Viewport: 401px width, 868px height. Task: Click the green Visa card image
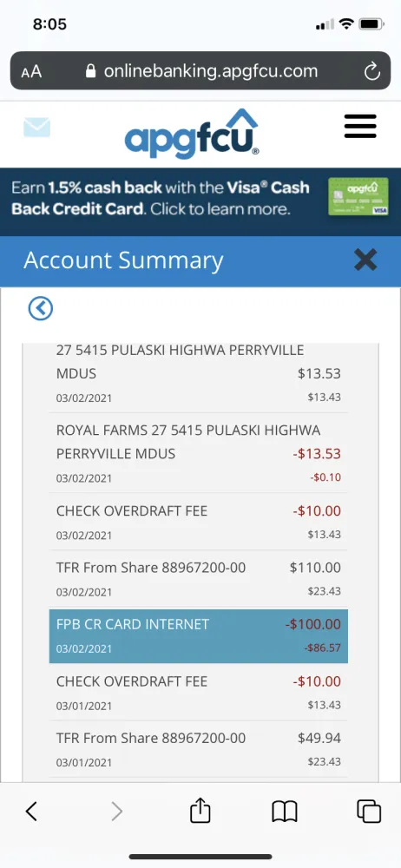click(x=358, y=196)
